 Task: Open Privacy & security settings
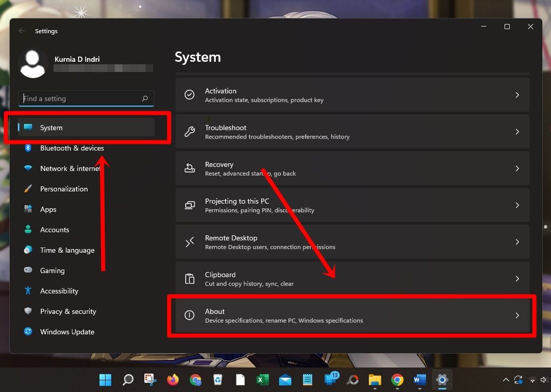pyautogui.click(x=68, y=311)
